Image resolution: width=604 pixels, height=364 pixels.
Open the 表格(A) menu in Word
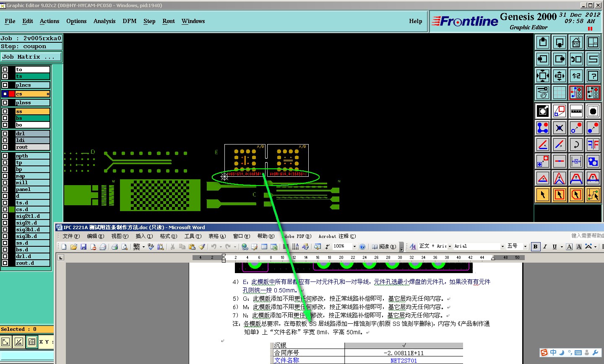[217, 236]
